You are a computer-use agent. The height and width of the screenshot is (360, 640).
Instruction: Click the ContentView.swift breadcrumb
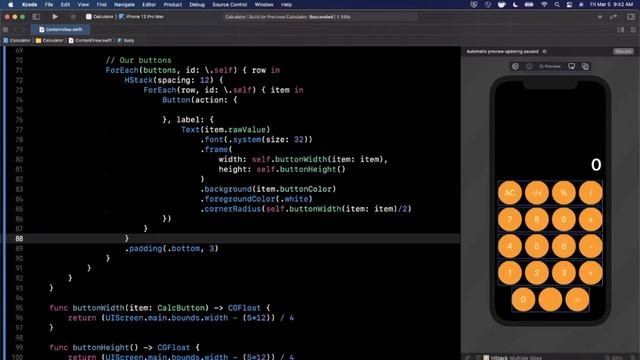[90, 40]
